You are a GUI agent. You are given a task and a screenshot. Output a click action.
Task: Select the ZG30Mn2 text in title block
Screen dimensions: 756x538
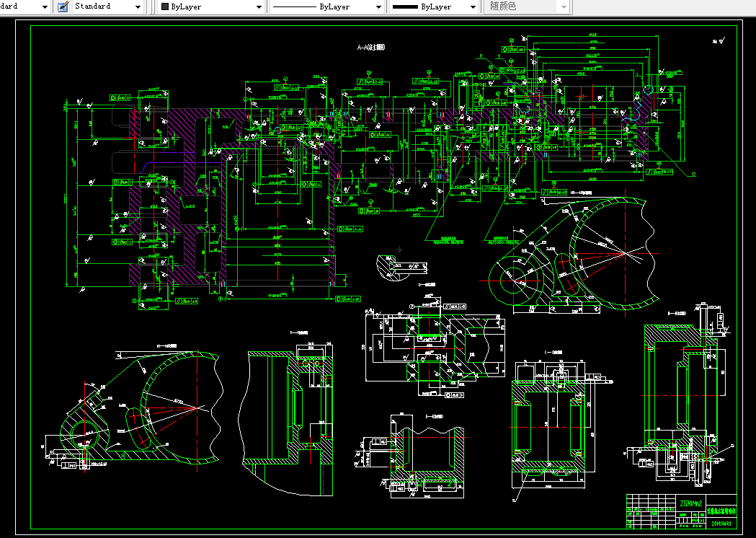click(x=692, y=503)
